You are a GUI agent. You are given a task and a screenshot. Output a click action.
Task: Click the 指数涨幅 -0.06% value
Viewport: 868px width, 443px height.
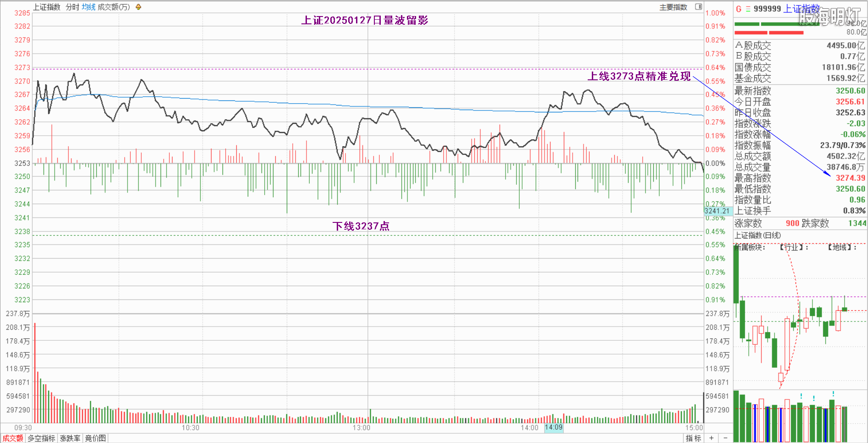[853, 134]
